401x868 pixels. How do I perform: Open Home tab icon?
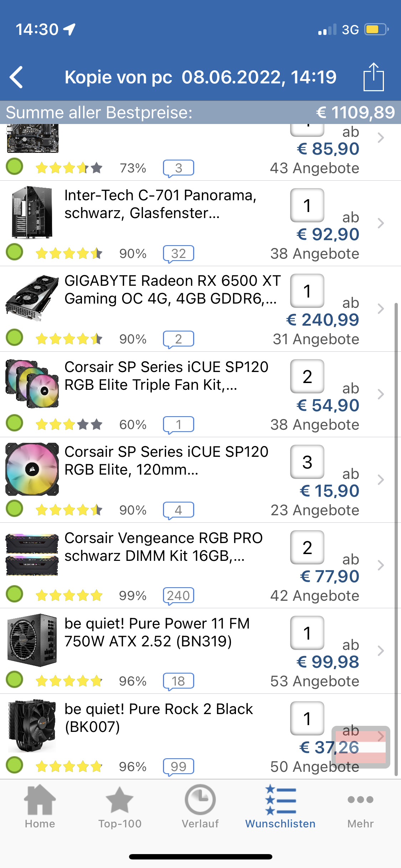[40, 806]
